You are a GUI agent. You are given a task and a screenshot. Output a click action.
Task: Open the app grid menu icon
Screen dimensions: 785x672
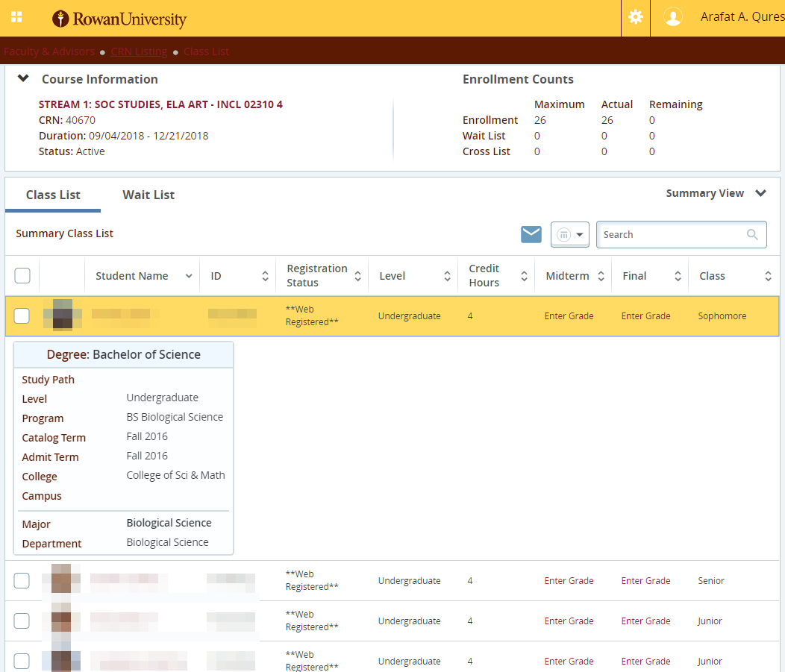coord(16,17)
